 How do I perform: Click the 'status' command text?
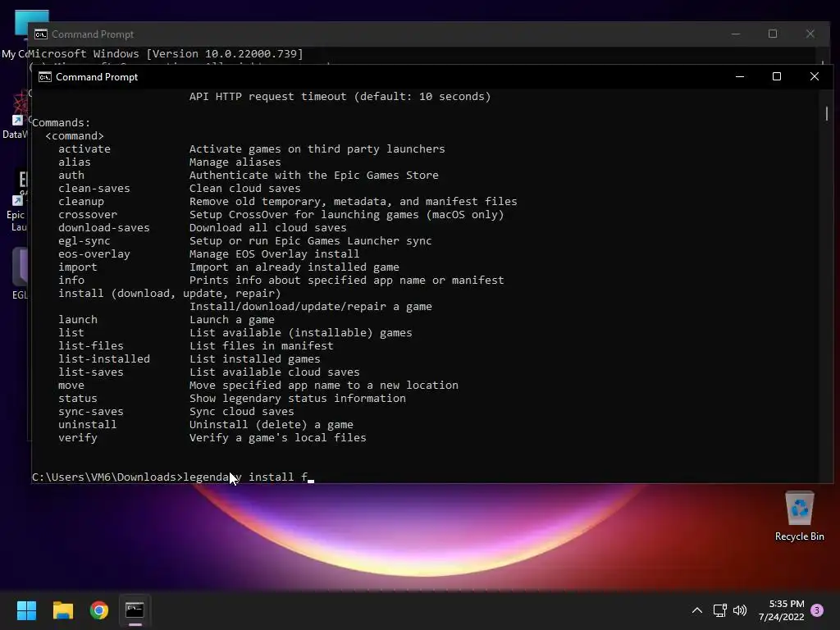pyautogui.click(x=78, y=398)
